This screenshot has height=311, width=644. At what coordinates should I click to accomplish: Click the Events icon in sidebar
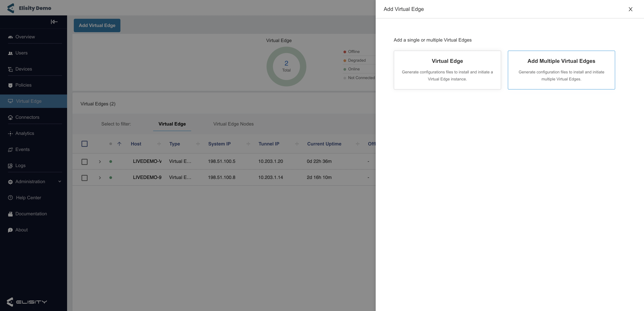[10, 150]
